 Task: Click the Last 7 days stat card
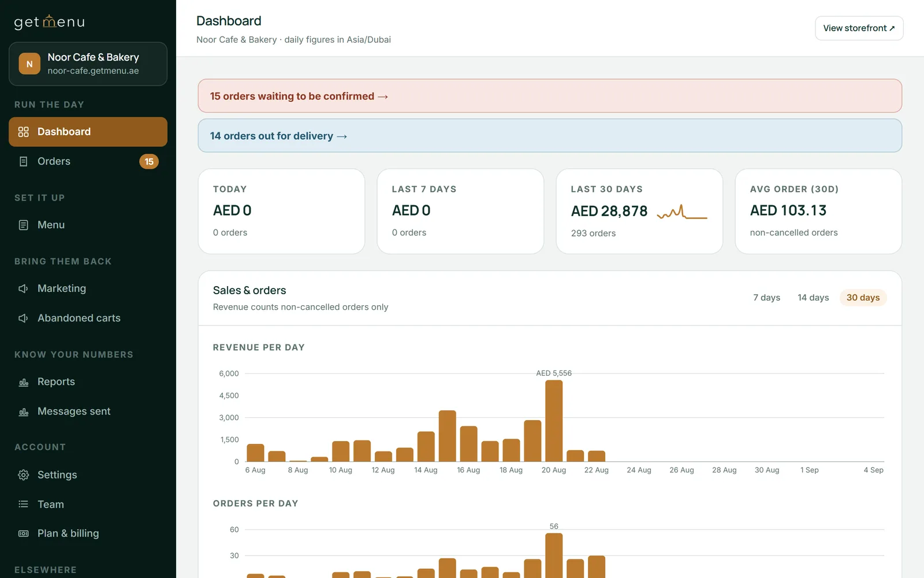[x=460, y=212]
